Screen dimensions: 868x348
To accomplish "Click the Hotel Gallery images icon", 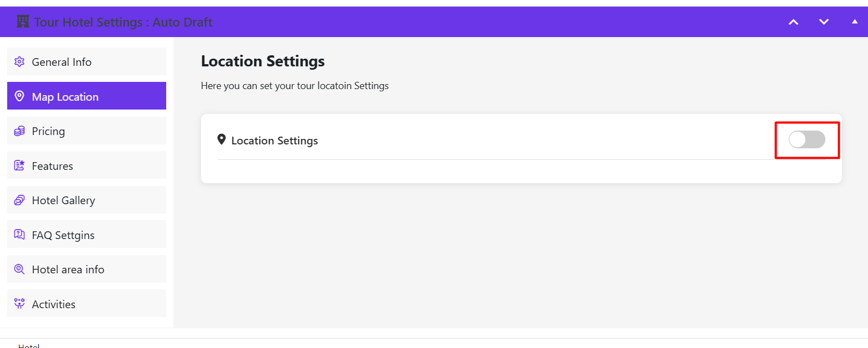I will click(19, 200).
